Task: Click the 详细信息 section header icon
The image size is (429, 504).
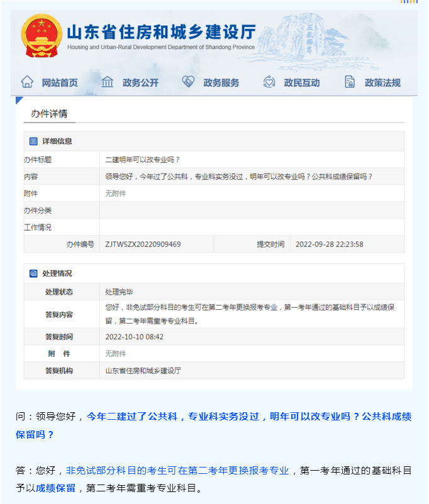Action: (33, 141)
